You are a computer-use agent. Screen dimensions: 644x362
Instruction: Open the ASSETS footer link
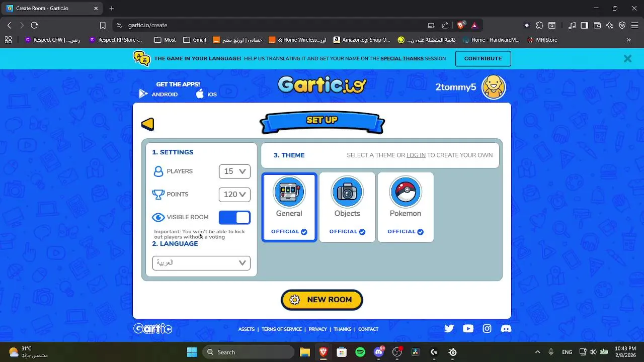pos(247,329)
